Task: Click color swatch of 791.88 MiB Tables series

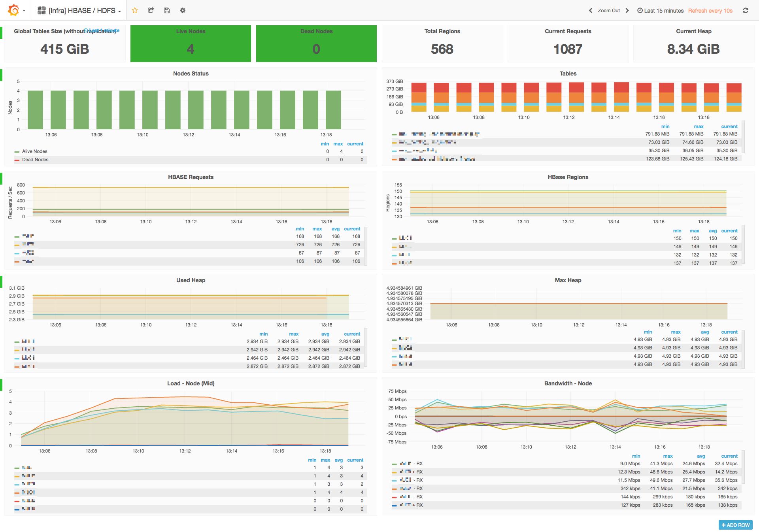Action: [394, 134]
